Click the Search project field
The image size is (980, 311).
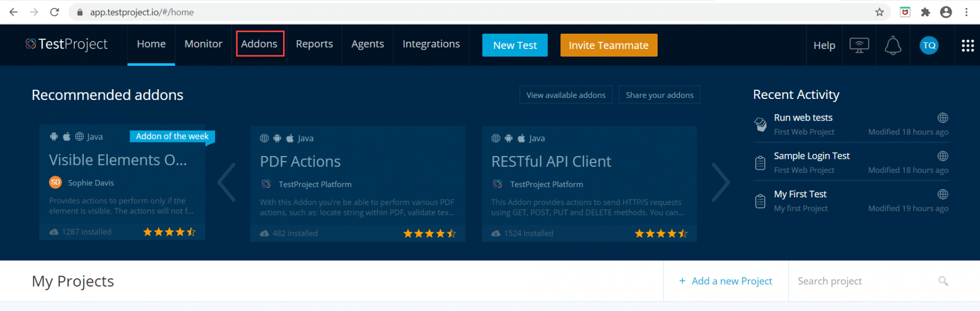point(866,281)
